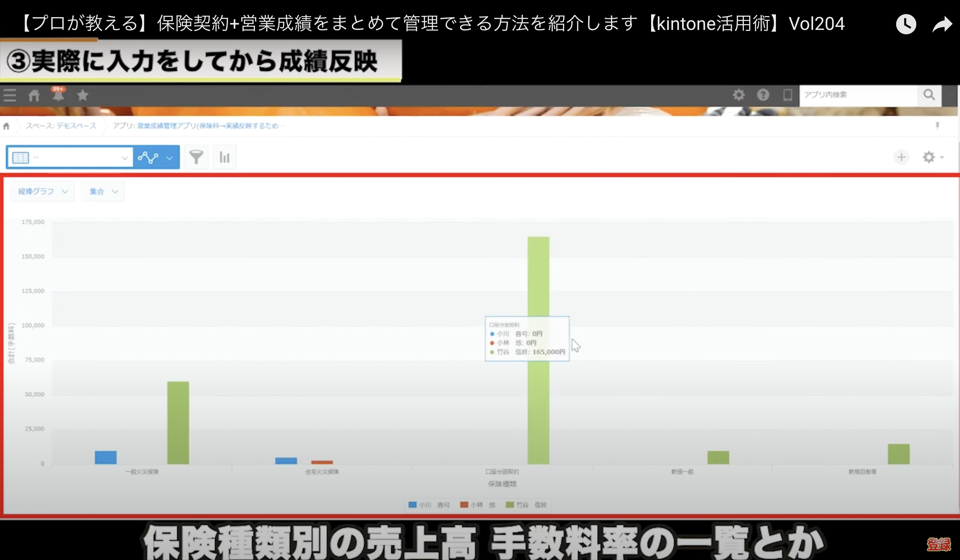Click the favorites star icon
Image resolution: width=960 pixels, height=560 pixels.
click(82, 95)
